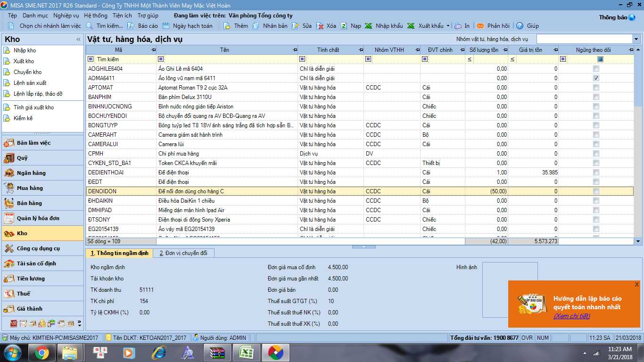Toggle Ngừng theo dõi checkbox for APTOMAT
This screenshot has width=644, height=362.
(596, 88)
